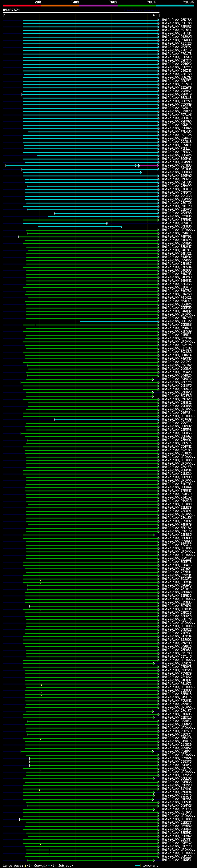Open the UniRef100_Q6RIB6 hit label
This screenshot has height=868, width=197.
point(177,20)
